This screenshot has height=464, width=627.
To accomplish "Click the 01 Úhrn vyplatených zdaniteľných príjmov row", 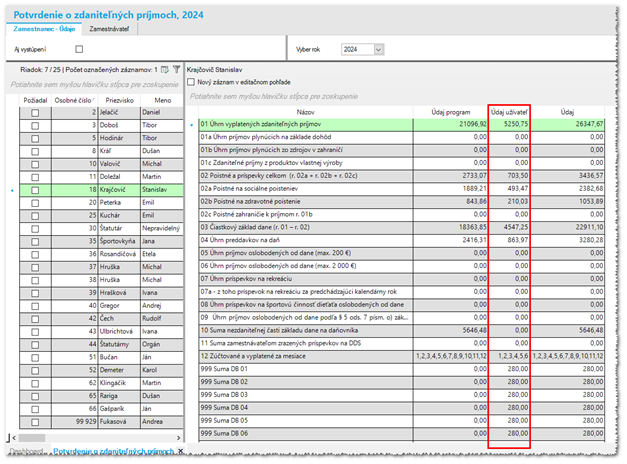I will pyautogui.click(x=401, y=125).
